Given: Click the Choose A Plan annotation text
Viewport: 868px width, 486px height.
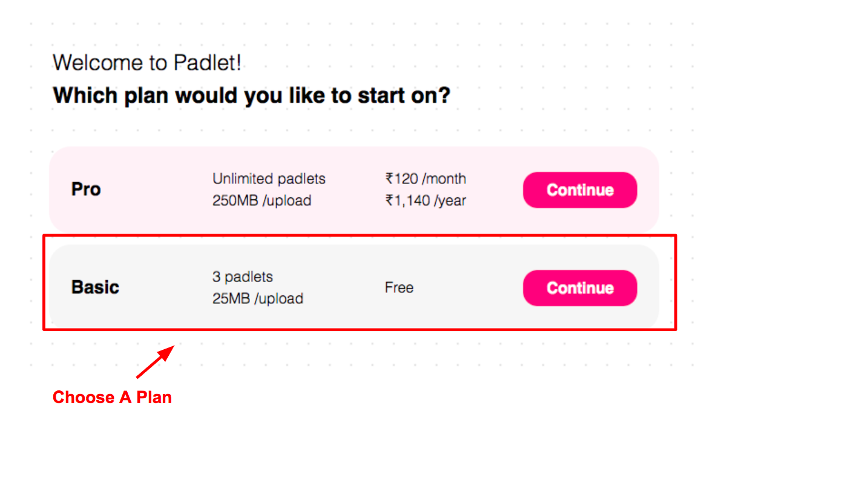Looking at the screenshot, I should tap(111, 397).
